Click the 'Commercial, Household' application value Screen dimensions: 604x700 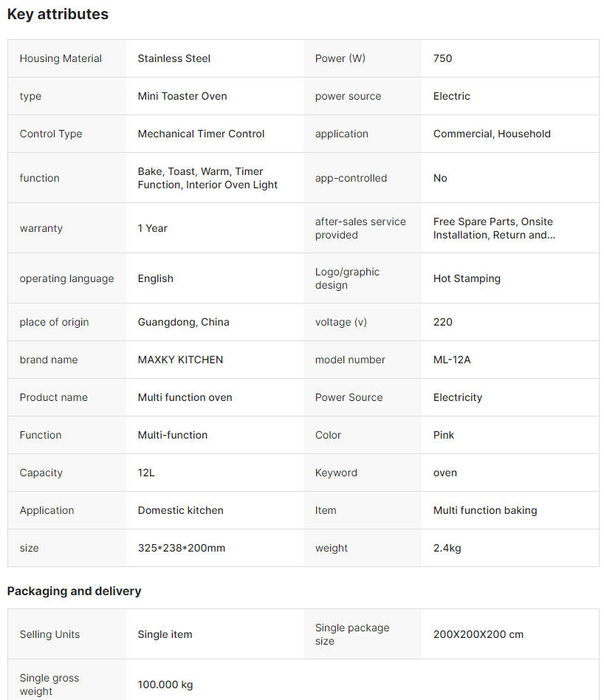pyautogui.click(x=492, y=134)
